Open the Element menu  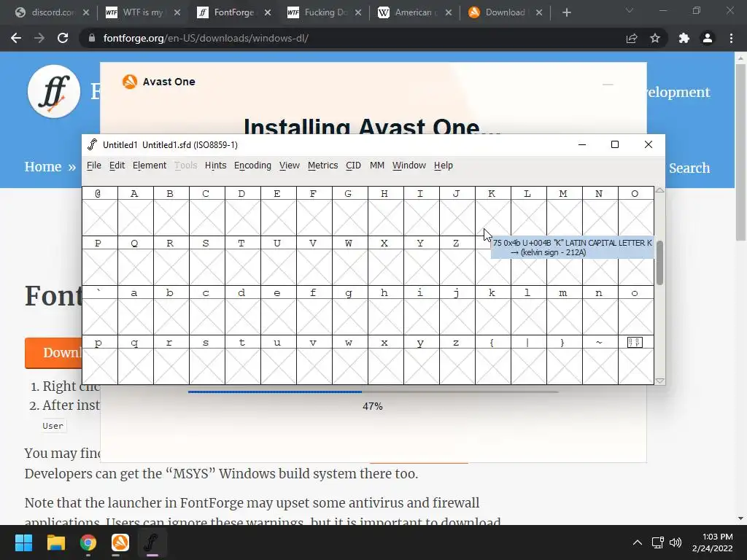point(150,166)
